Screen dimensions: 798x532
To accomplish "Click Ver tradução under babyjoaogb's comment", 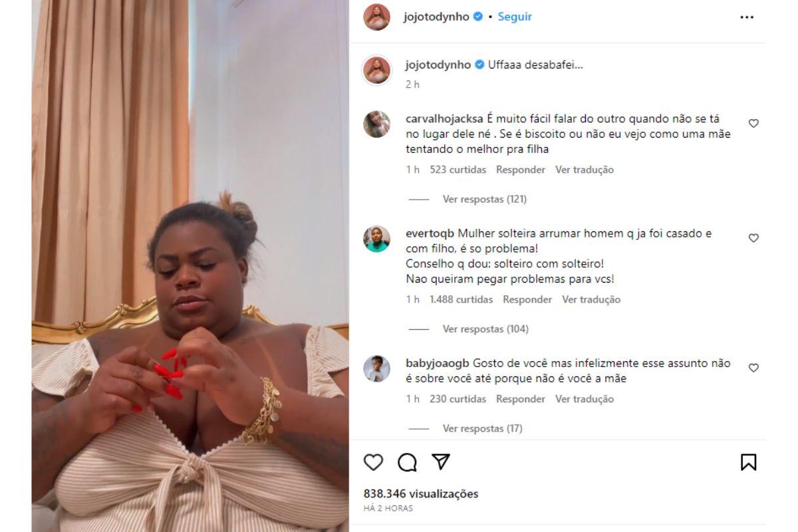I will tap(585, 399).
